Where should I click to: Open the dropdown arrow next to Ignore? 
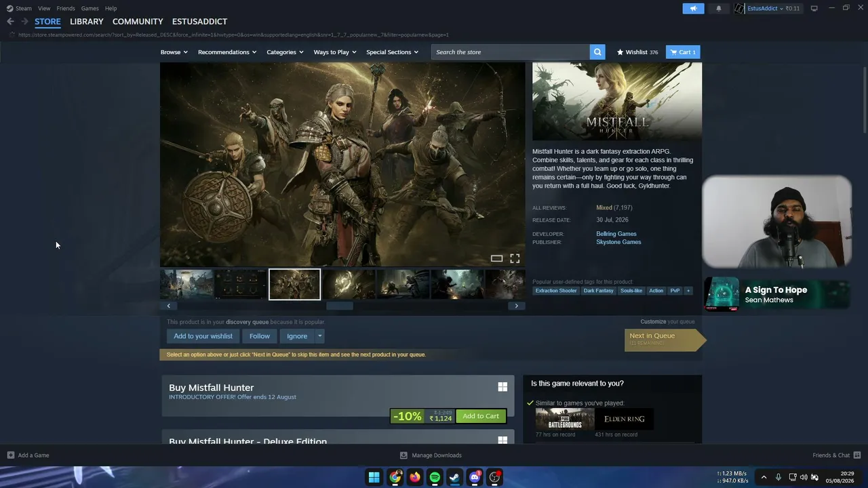tap(319, 336)
